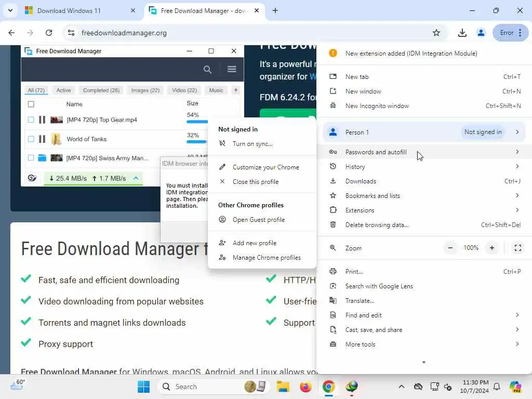Open Windows Start button on taskbar
This screenshot has height=399, width=532.
[x=143, y=387]
